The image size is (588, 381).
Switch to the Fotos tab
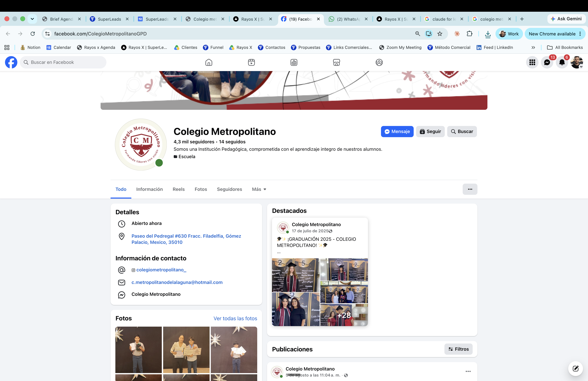[x=201, y=189]
